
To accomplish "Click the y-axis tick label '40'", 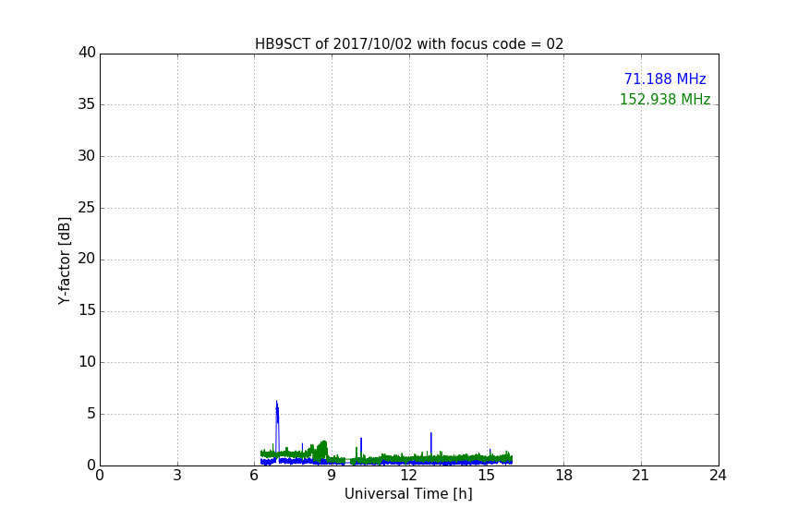I will 87,53.
